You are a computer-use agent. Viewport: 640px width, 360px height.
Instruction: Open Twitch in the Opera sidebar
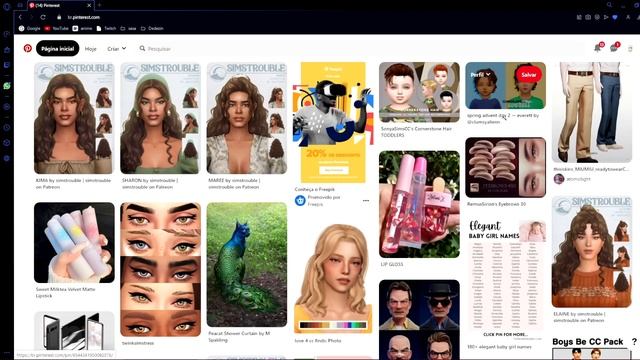point(7,65)
